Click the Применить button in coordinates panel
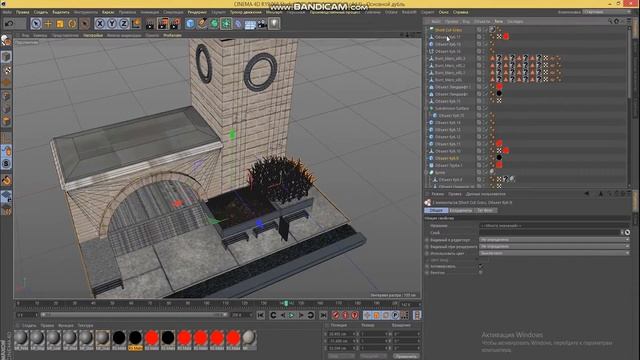The width and height of the screenshot is (640, 360). click(x=406, y=356)
